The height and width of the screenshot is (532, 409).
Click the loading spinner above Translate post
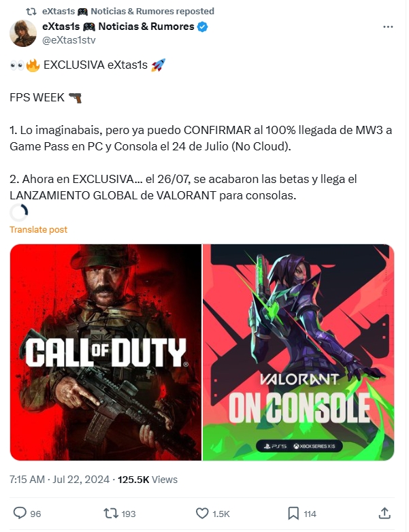(18, 213)
